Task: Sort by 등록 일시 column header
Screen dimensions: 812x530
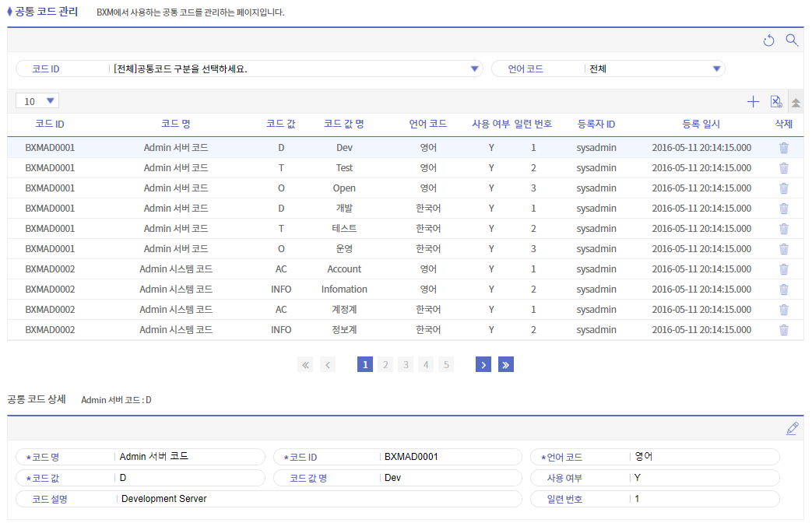Action: pos(701,125)
